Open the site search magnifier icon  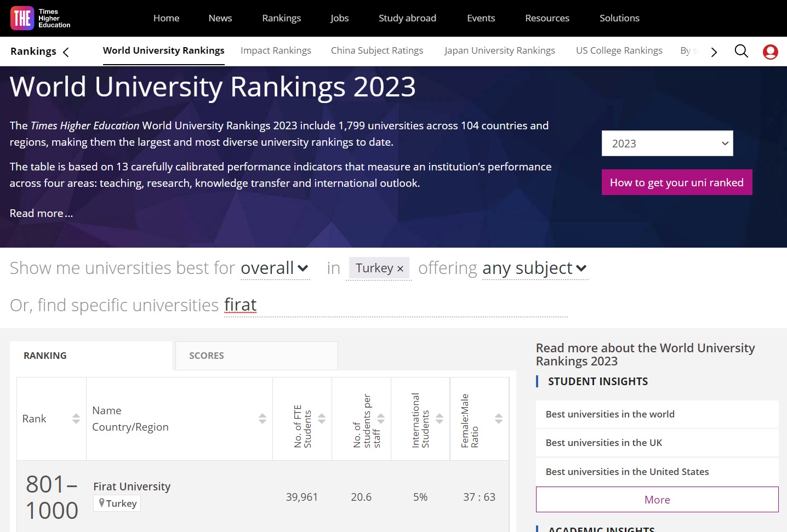tap(741, 52)
